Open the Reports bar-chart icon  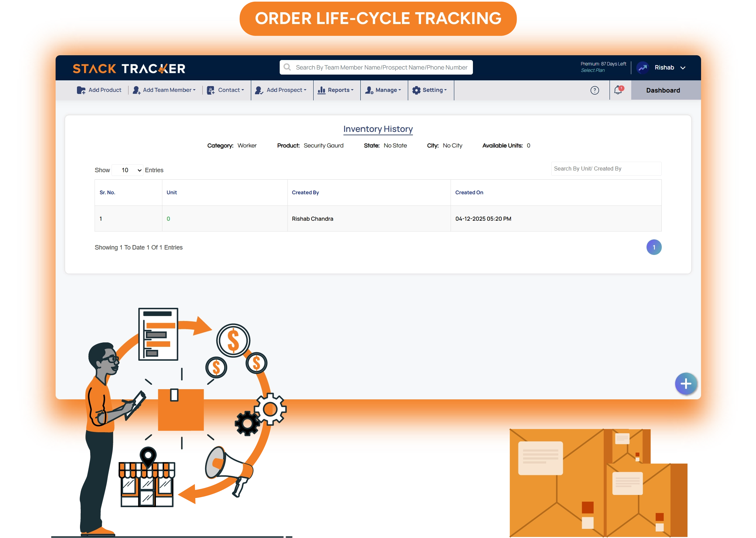321,90
